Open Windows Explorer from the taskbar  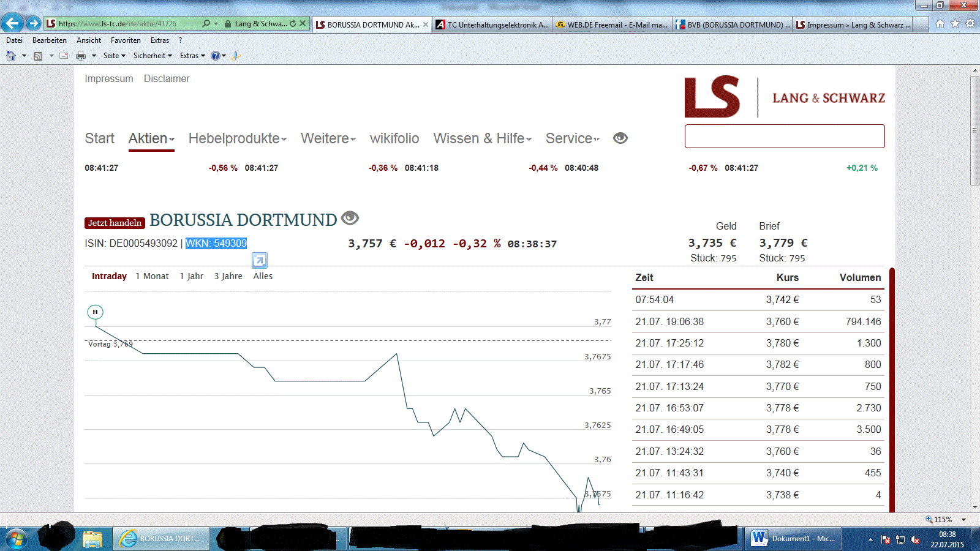[92, 539]
